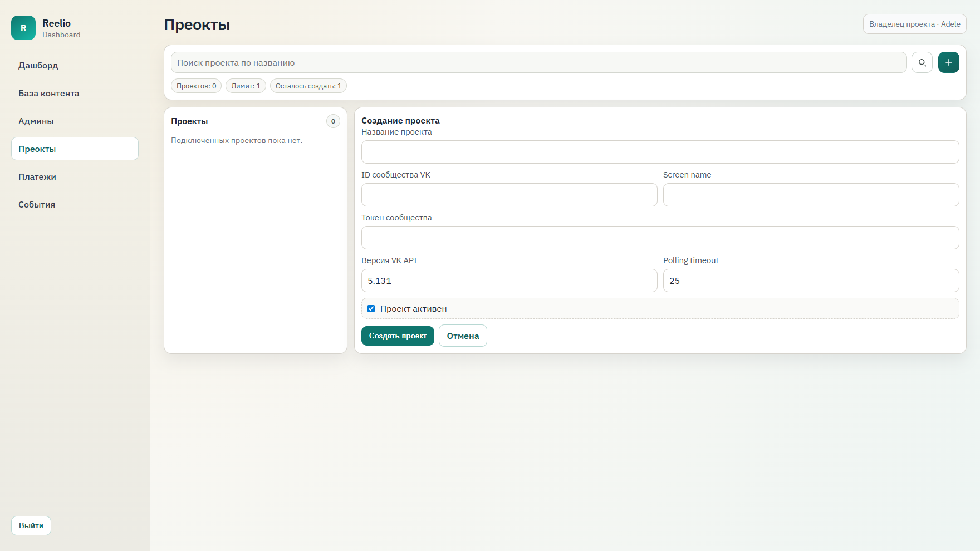The height and width of the screenshot is (551, 980).
Task: Click the green plus add project button
Action: tap(948, 62)
